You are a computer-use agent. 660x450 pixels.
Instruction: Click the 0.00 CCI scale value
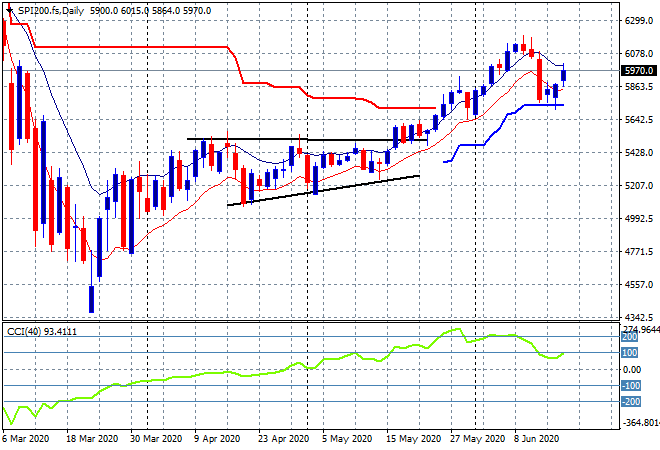[632, 370]
